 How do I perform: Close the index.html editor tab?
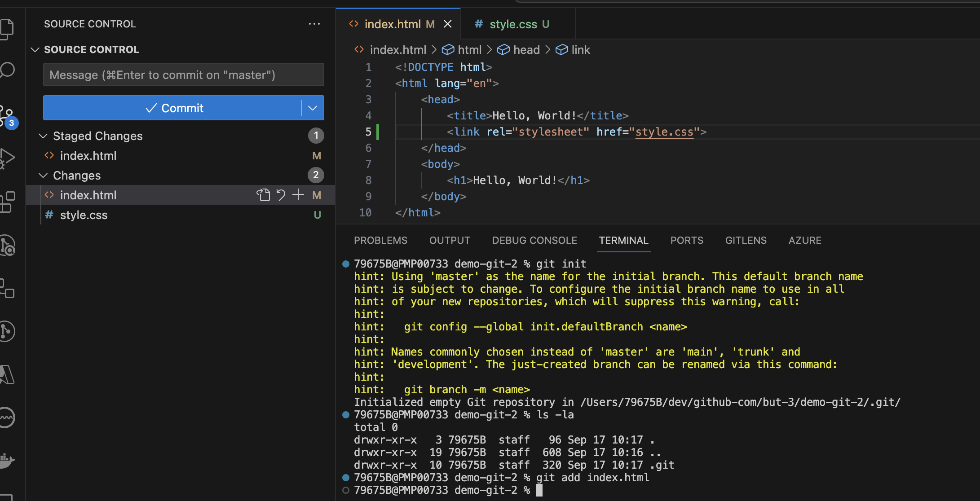click(x=447, y=24)
